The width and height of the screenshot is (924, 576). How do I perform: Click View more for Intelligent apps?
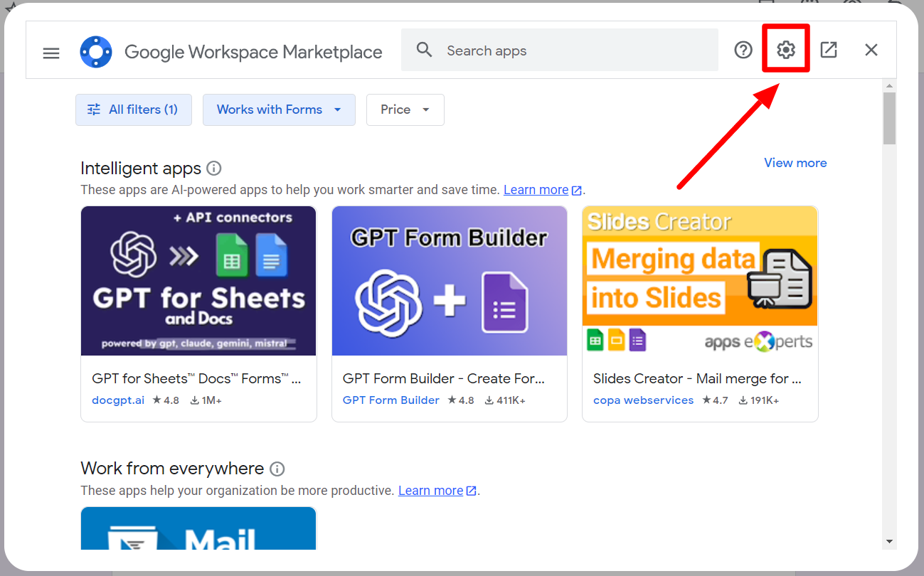795,163
